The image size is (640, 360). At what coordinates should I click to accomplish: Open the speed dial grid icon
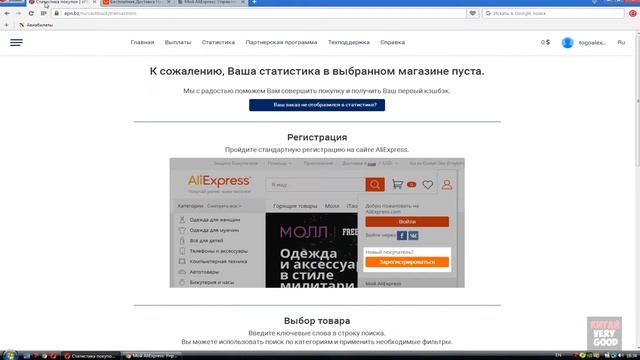click(43, 13)
